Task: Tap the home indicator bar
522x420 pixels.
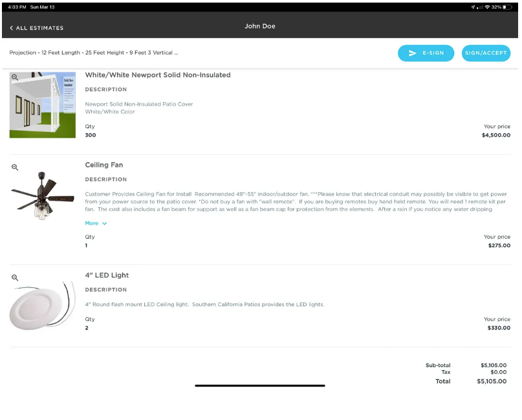Action: pos(259,386)
